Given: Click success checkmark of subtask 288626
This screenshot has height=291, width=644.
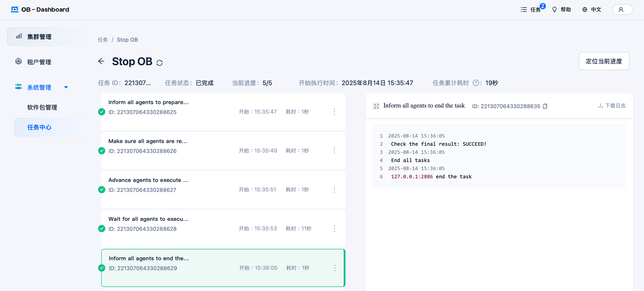Looking at the screenshot, I should pos(101,151).
